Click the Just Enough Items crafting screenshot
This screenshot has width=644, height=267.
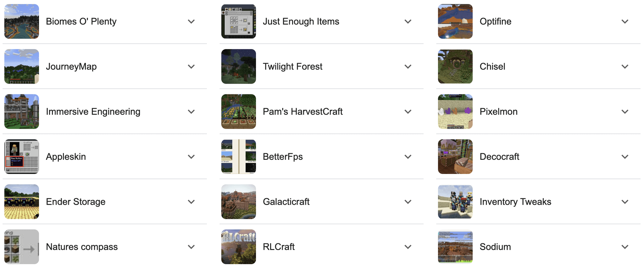point(238,21)
